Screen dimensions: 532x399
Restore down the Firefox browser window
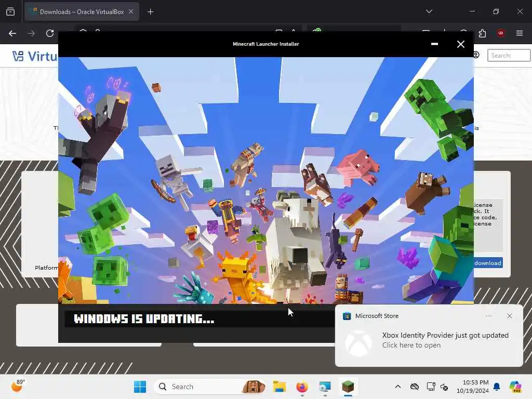(x=496, y=11)
